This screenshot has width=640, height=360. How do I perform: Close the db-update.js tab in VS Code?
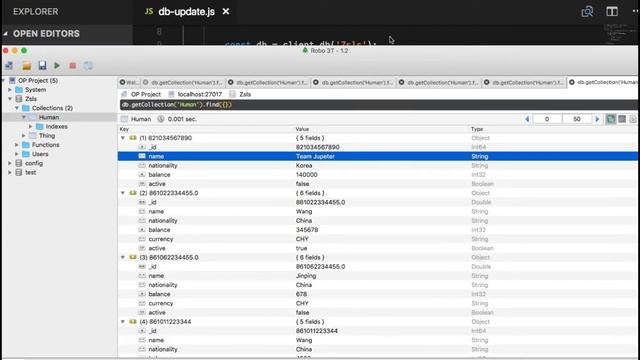(x=226, y=12)
